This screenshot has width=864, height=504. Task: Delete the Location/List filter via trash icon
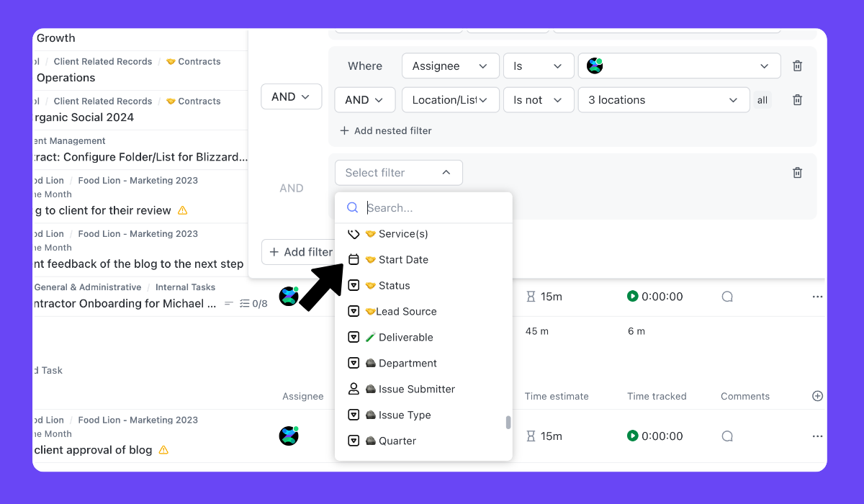pyautogui.click(x=797, y=99)
